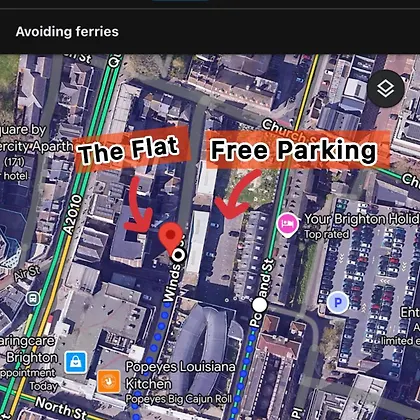420x420 pixels.
Task: Select the pink hotel marker icon
Action: (287, 225)
